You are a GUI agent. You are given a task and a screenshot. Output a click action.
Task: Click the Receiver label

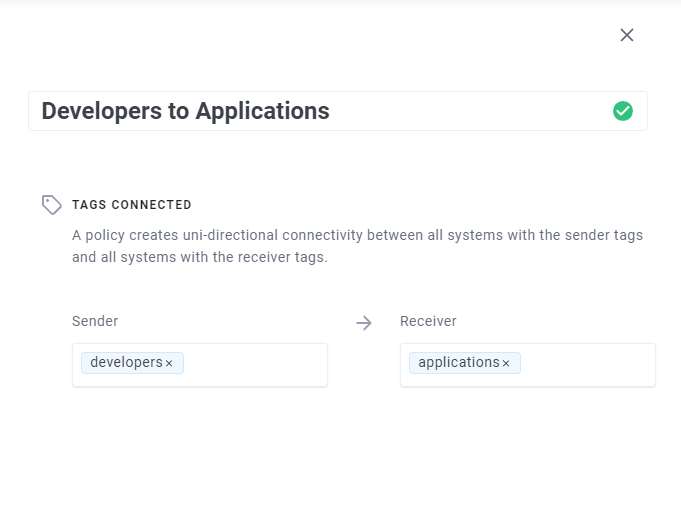tap(428, 321)
